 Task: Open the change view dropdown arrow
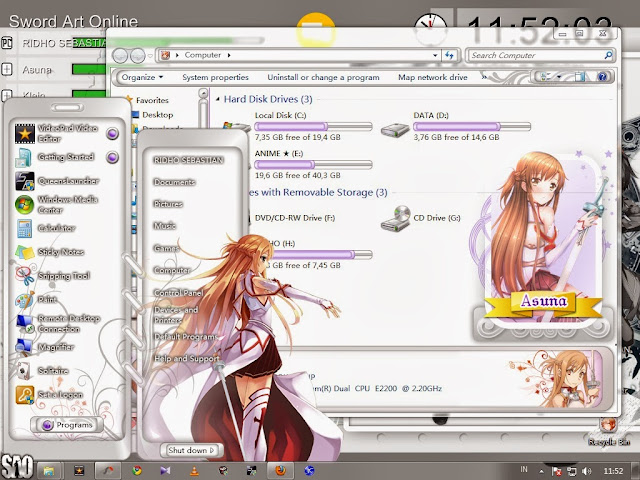coord(559,77)
